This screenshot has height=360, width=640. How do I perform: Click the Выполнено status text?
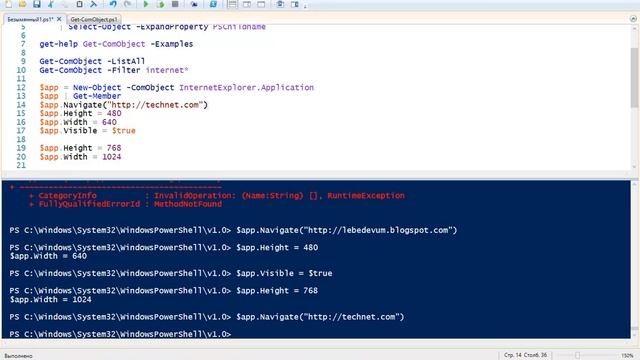(18, 356)
